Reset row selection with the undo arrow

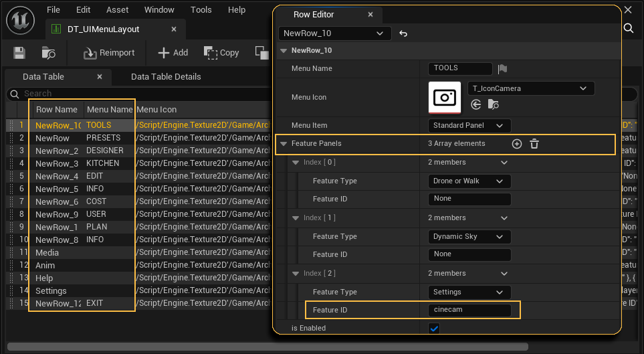[403, 33]
